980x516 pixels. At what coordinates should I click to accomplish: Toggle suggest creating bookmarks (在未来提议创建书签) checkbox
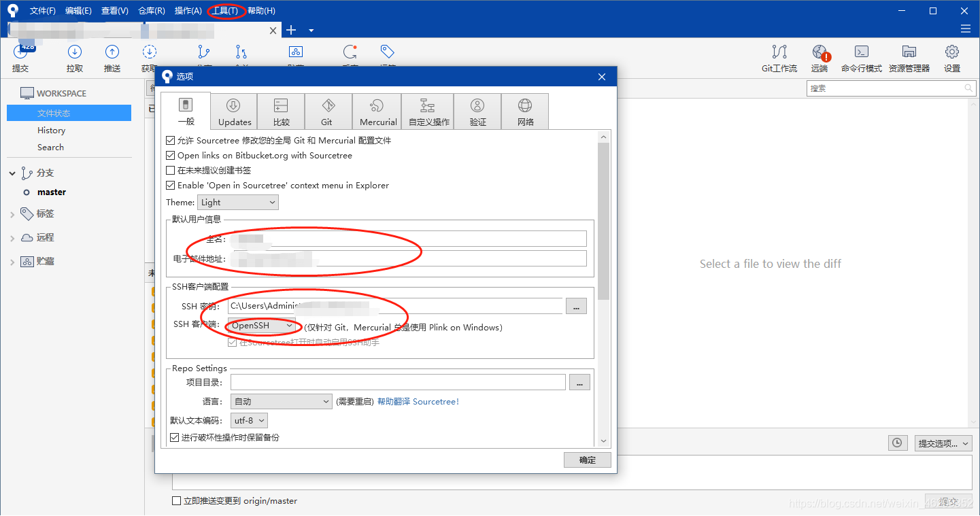coord(171,171)
